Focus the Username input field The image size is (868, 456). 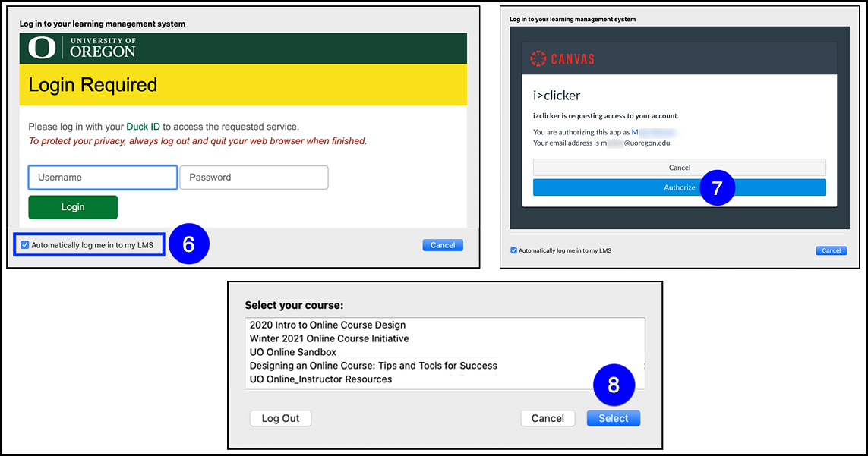click(103, 178)
